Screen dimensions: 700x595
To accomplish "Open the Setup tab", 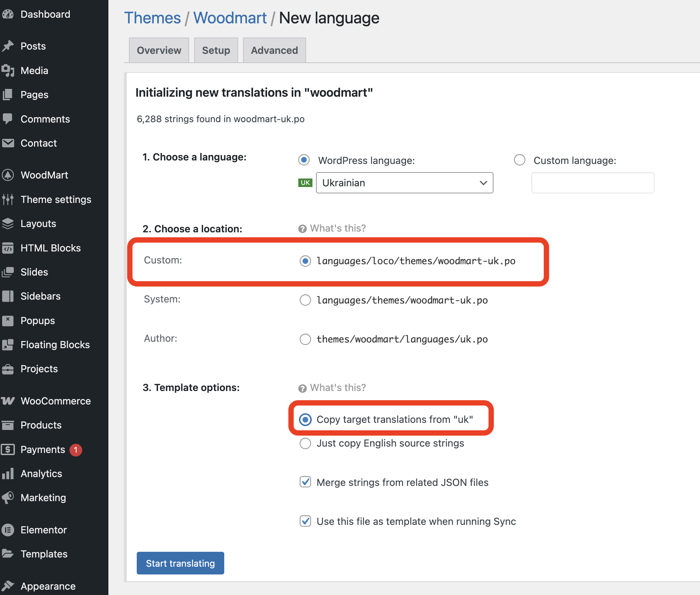I will pos(216,50).
